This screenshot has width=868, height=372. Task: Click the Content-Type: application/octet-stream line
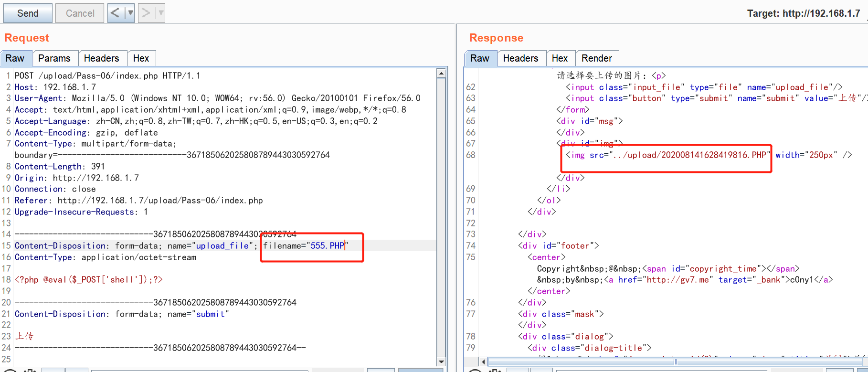click(106, 257)
